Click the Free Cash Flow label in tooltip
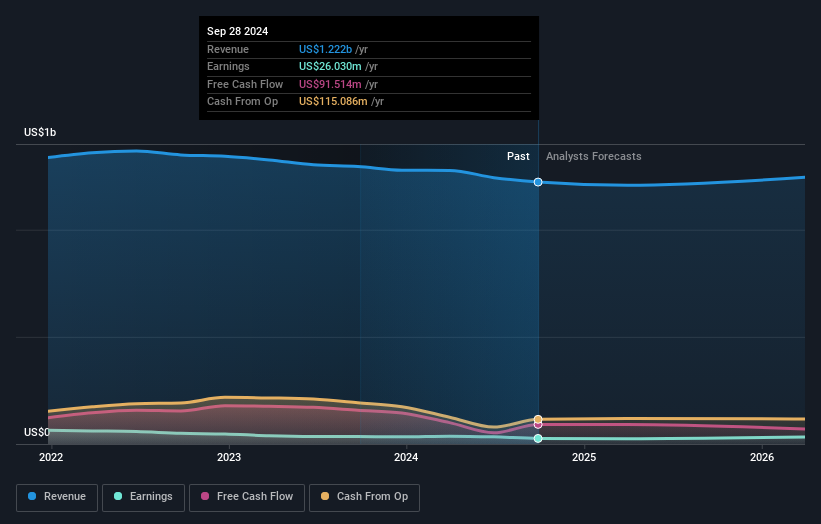The width and height of the screenshot is (821, 524). tap(245, 84)
